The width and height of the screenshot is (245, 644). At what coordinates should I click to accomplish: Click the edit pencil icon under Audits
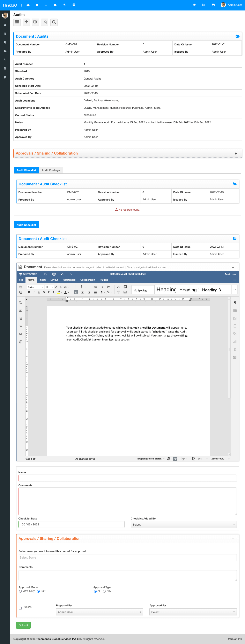pos(36,22)
